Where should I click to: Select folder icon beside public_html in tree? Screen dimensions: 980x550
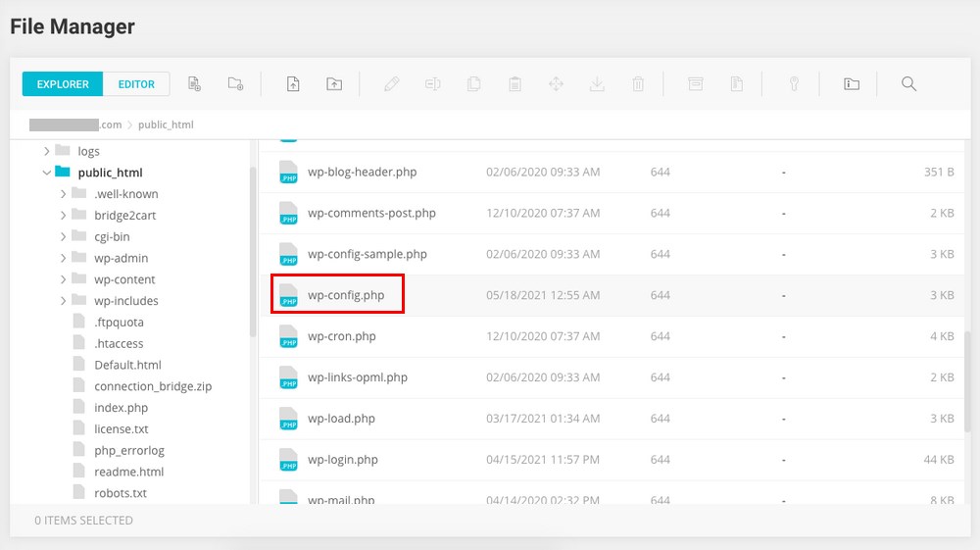point(63,172)
